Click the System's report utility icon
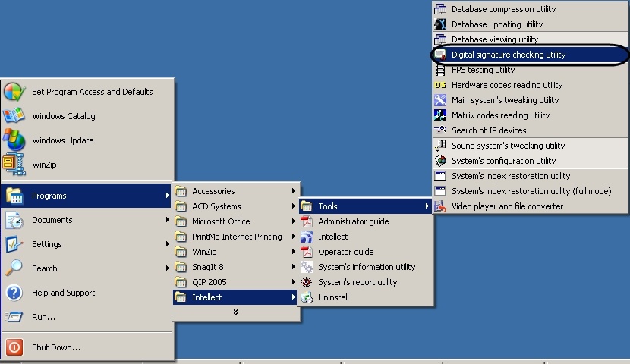 tap(307, 282)
